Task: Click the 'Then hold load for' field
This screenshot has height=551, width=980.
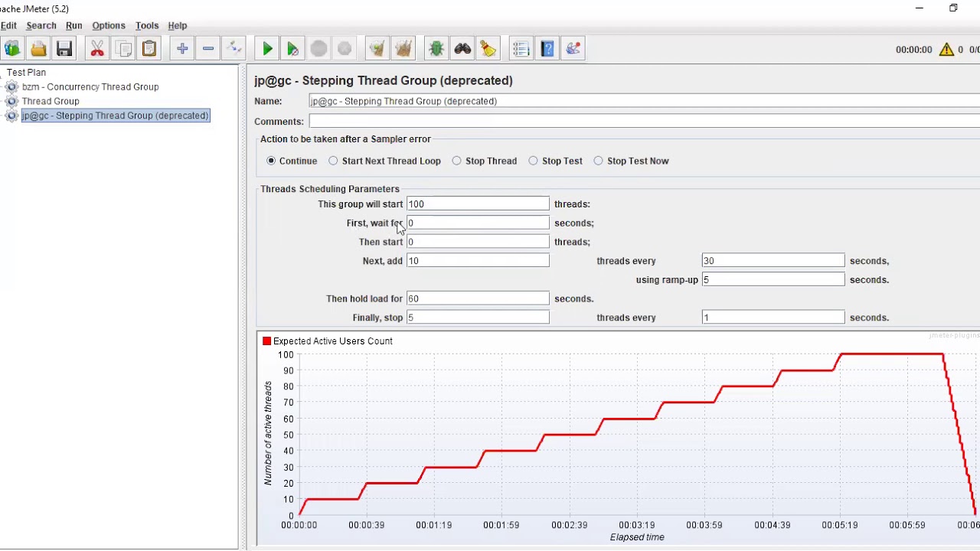Action: coord(478,298)
